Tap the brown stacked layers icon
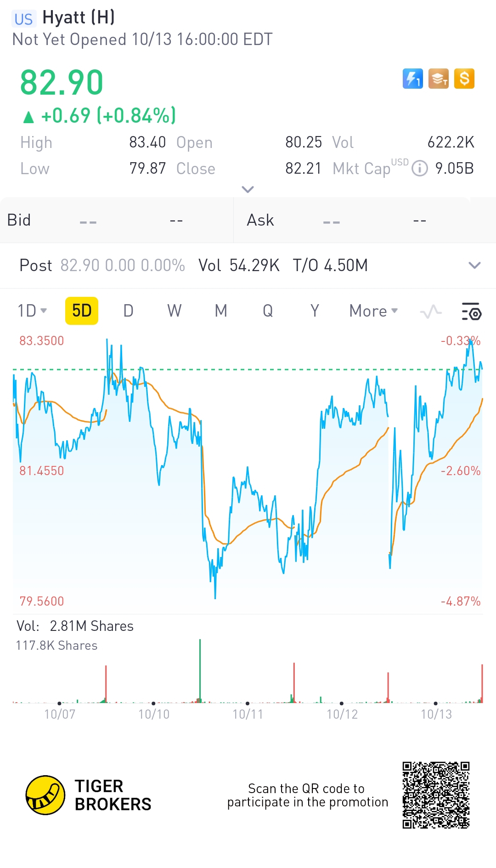496x868 pixels. pyautogui.click(x=438, y=79)
